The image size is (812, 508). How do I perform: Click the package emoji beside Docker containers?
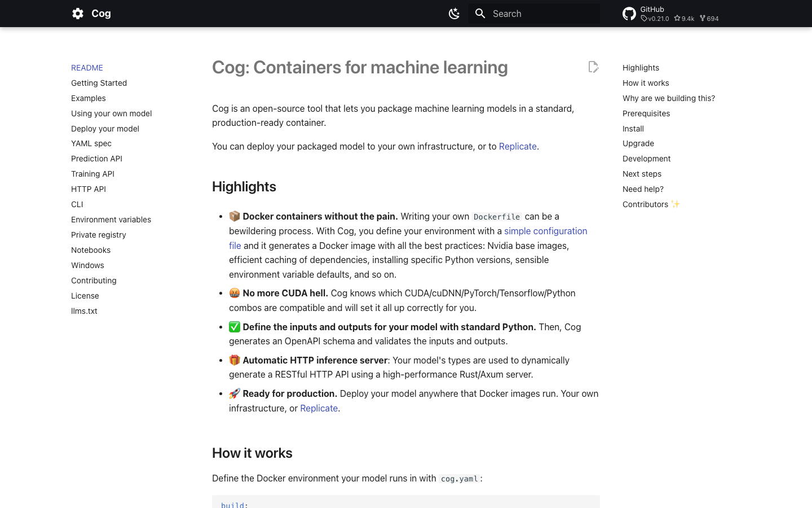235,216
